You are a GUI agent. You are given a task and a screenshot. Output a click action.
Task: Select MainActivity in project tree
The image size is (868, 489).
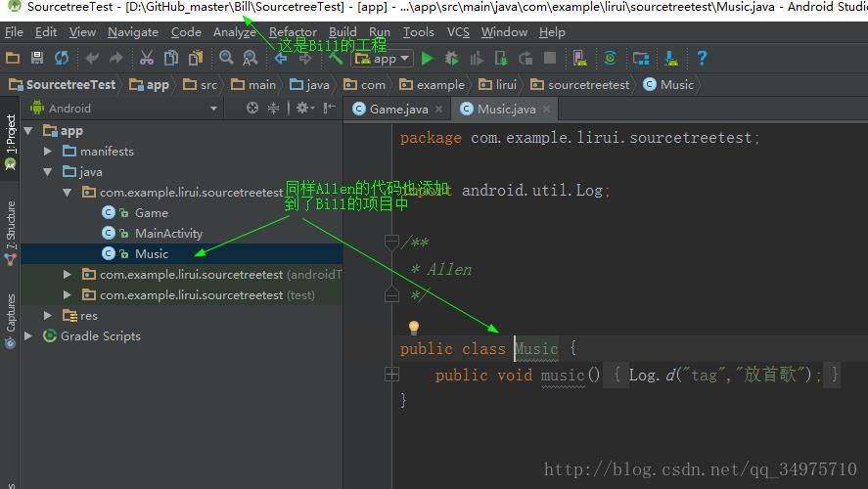[168, 234]
